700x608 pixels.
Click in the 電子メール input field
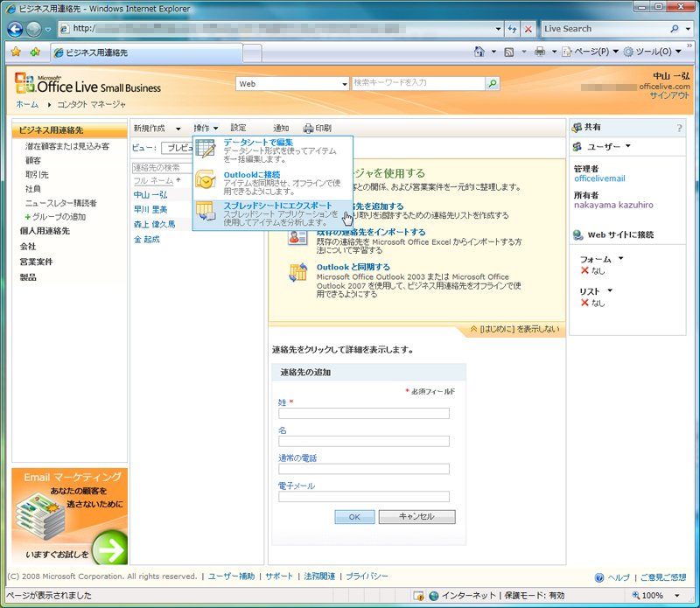click(x=364, y=496)
